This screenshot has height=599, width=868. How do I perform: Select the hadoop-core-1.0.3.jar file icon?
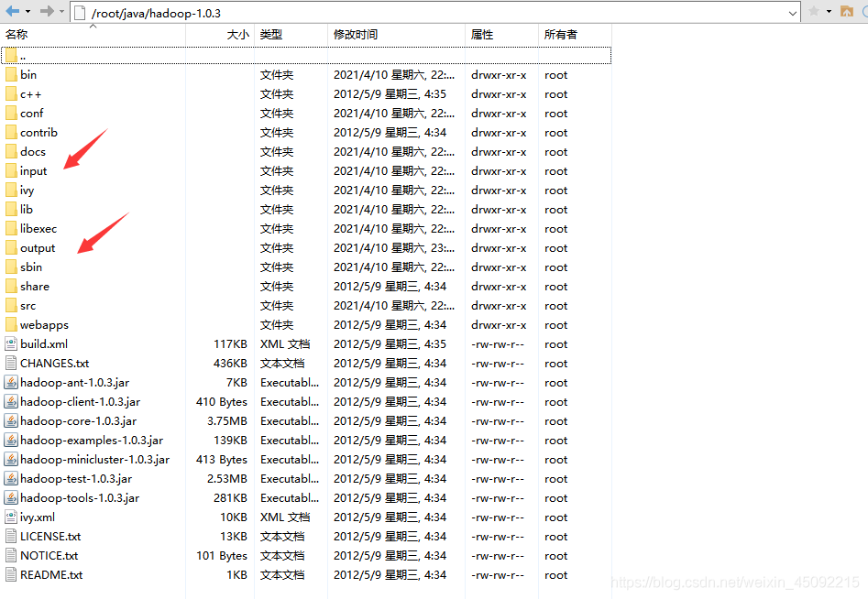(x=11, y=421)
